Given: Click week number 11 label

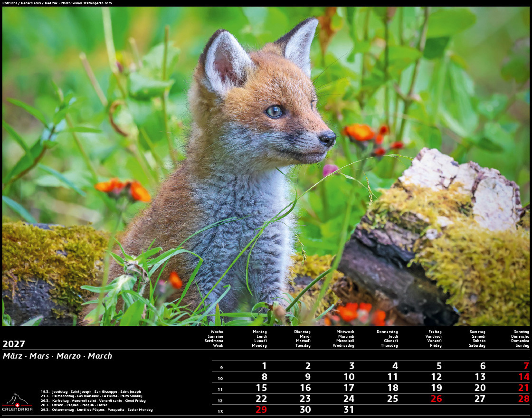Looking at the screenshot, I should (x=220, y=389).
